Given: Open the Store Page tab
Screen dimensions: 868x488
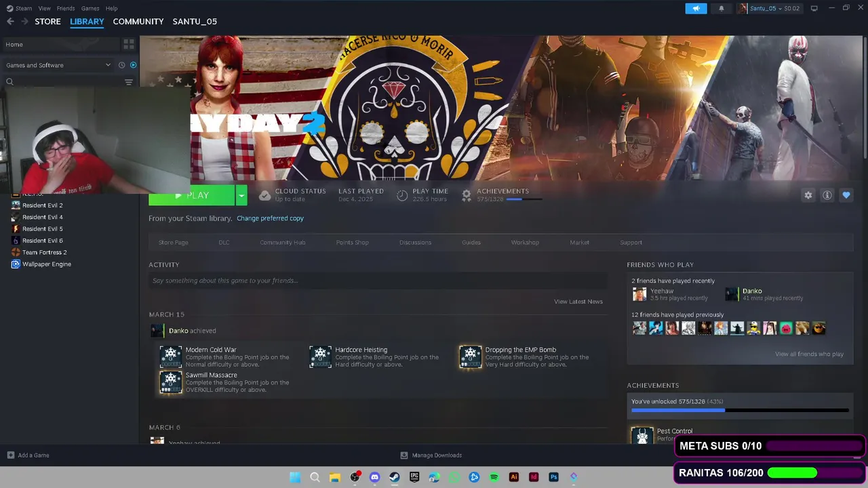Looking at the screenshot, I should [x=174, y=243].
